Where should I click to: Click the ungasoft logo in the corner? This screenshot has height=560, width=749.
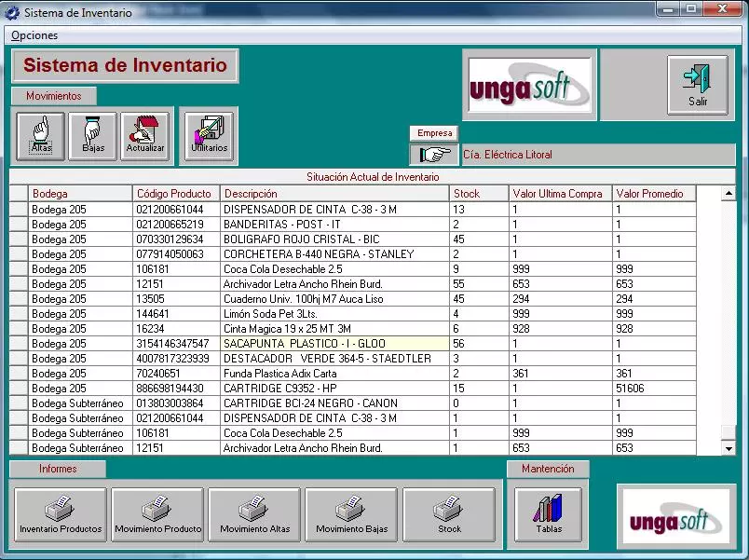[674, 513]
